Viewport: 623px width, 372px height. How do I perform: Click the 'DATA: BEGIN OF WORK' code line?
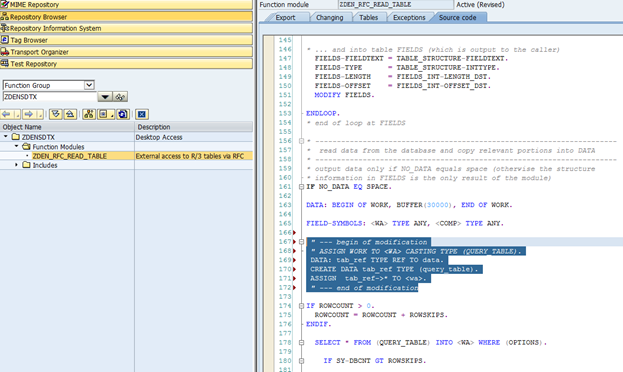(409, 205)
